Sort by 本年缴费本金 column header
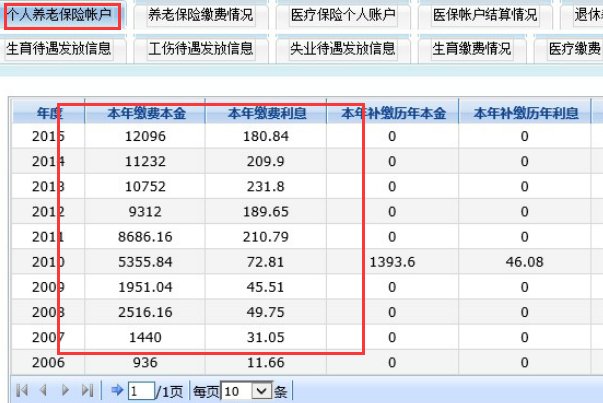 (x=145, y=113)
